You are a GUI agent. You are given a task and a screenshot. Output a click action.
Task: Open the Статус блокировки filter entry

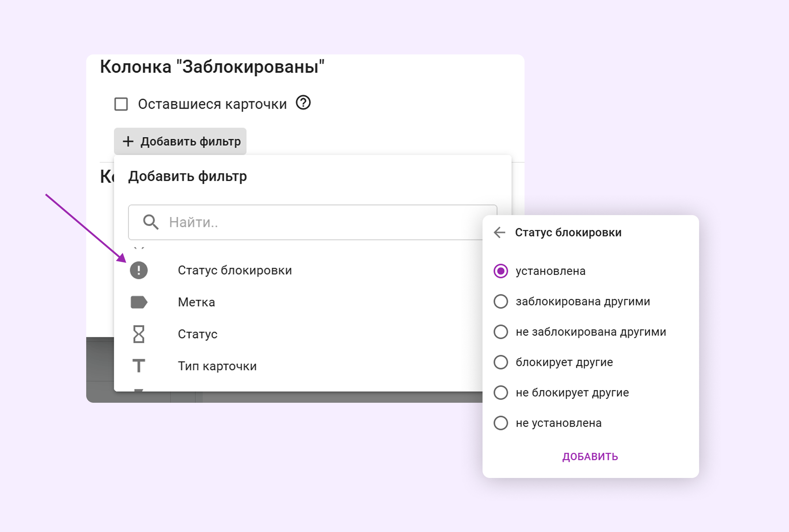pyautogui.click(x=235, y=271)
